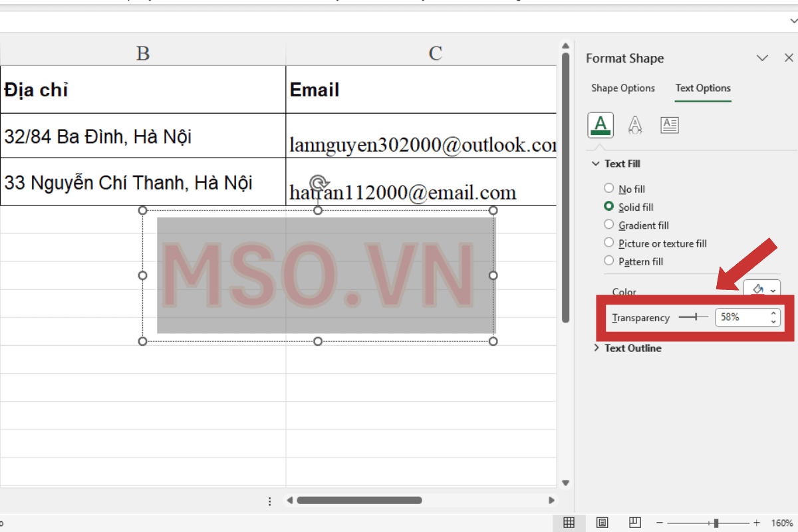
Task: Enable Gradient fill for the text
Action: pos(609,224)
